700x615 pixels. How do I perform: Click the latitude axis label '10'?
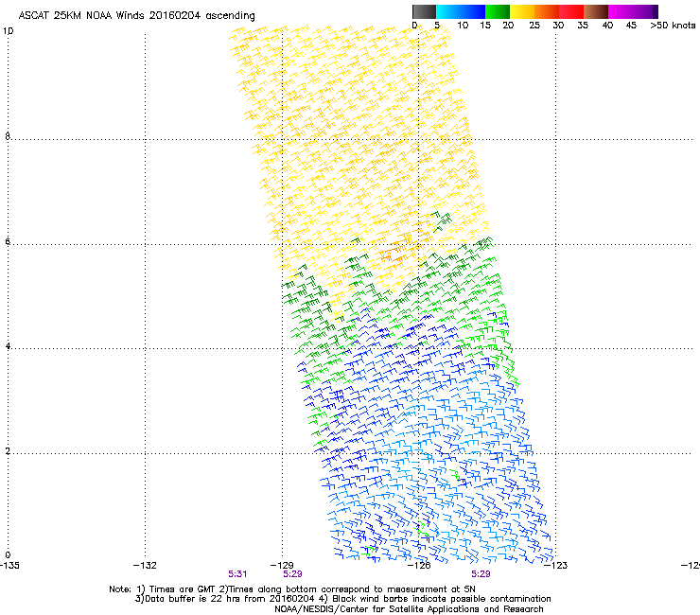[x=8, y=31]
